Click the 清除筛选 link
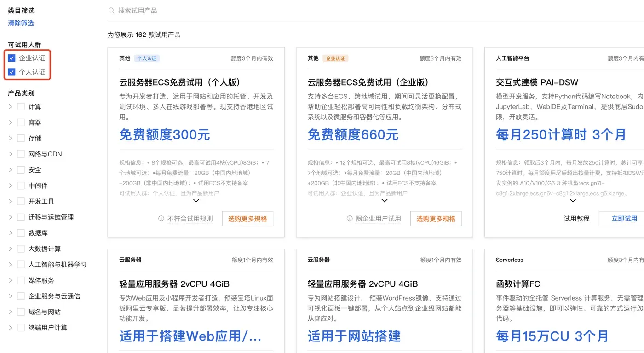The height and width of the screenshot is (353, 644). [x=20, y=23]
